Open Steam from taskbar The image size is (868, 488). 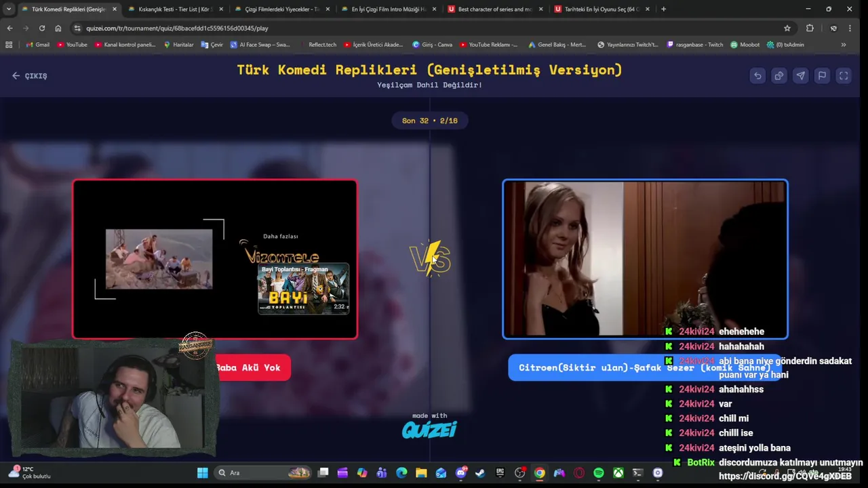point(481,473)
